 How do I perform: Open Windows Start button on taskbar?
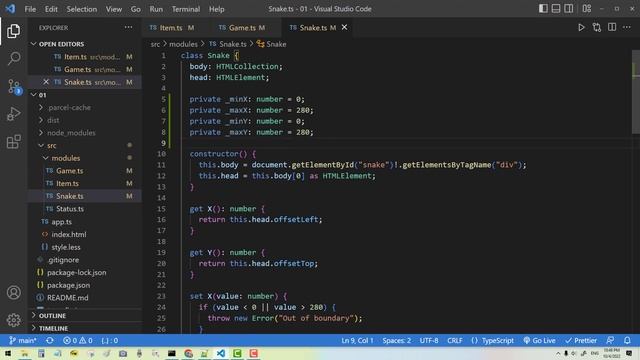pyautogui.click(x=8, y=353)
